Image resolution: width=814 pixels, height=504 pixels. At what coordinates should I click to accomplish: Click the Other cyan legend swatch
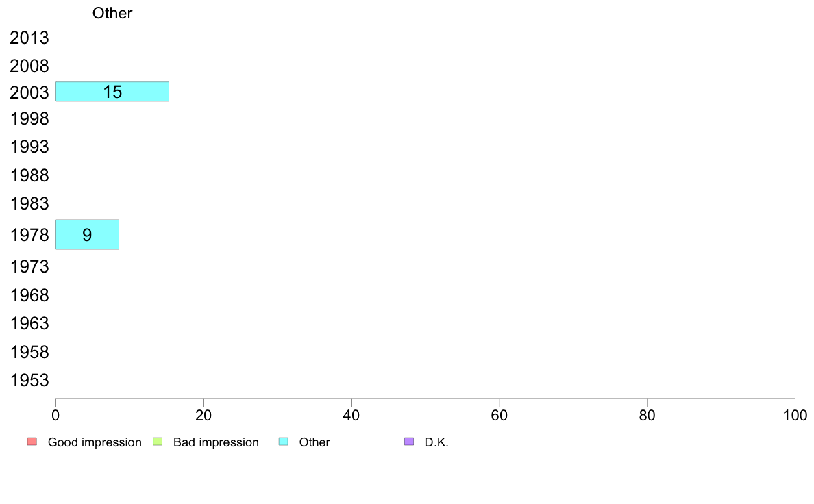point(284,442)
